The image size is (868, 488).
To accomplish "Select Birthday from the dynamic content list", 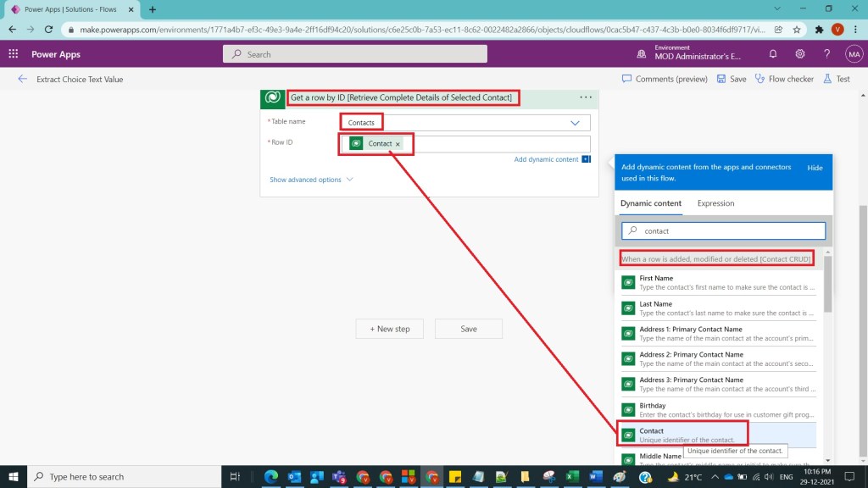I will [x=653, y=406].
